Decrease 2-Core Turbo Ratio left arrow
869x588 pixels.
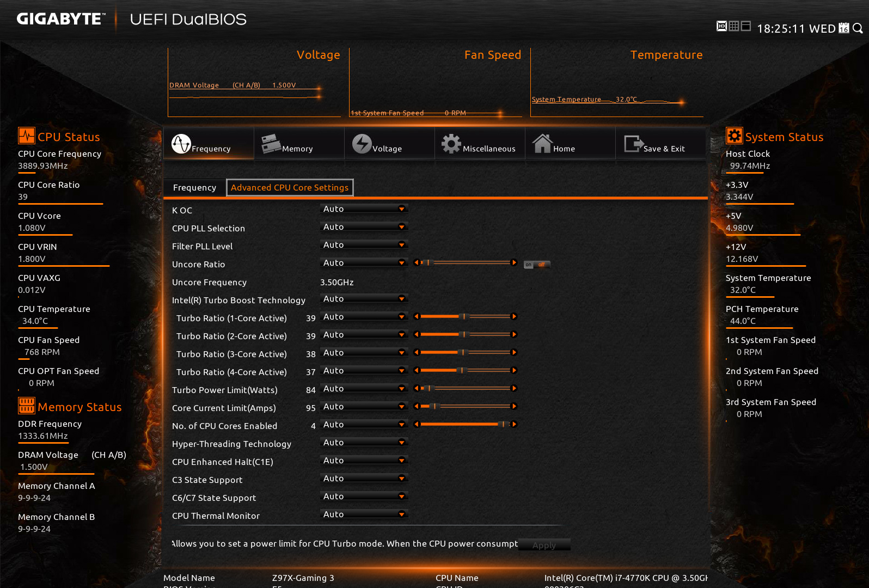417,334
